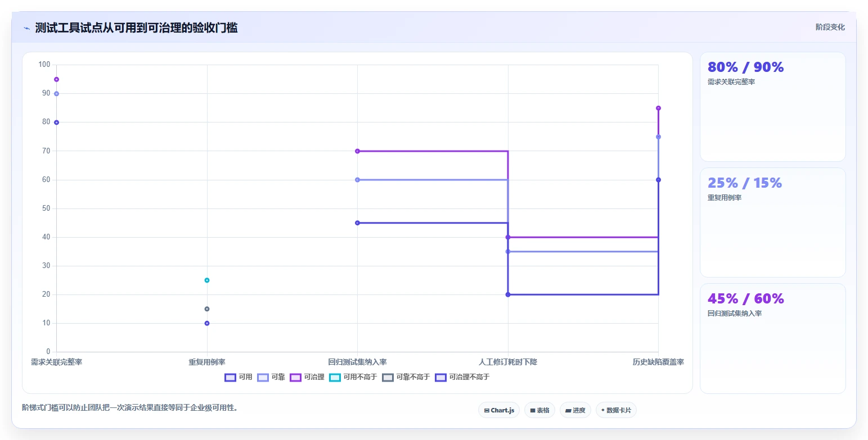Screen dimensions: 868x440
Task: Click the y-axis tick value 50
Action: click(46, 208)
